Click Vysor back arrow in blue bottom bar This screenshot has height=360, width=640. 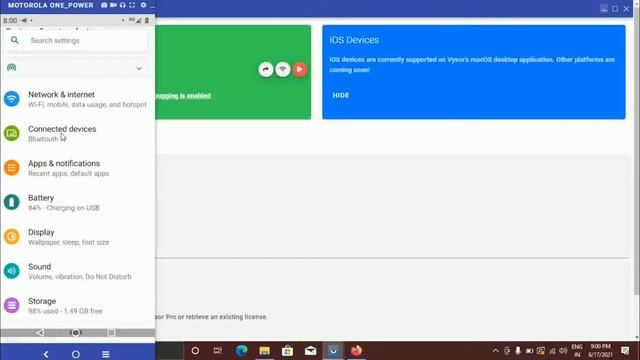[46, 354]
